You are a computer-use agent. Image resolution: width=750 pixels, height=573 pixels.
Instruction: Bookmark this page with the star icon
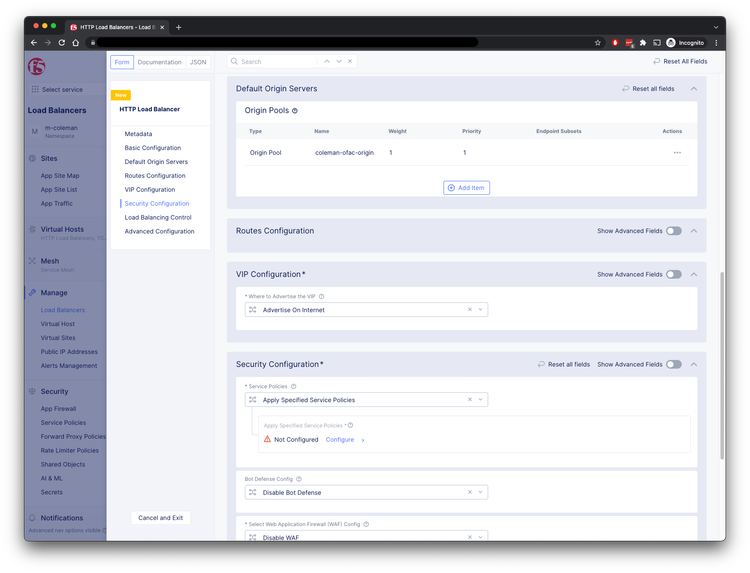click(598, 43)
